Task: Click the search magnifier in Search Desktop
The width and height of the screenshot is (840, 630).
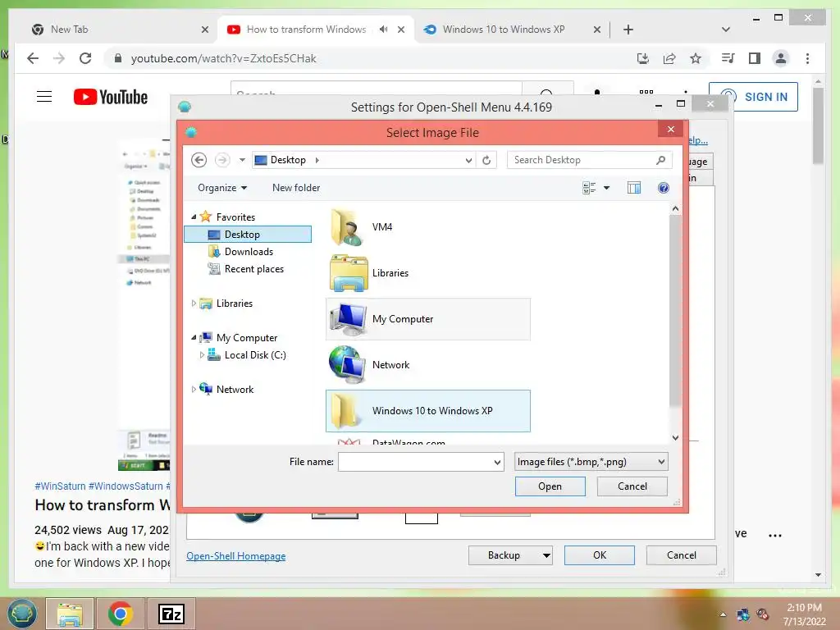Action: tap(661, 160)
